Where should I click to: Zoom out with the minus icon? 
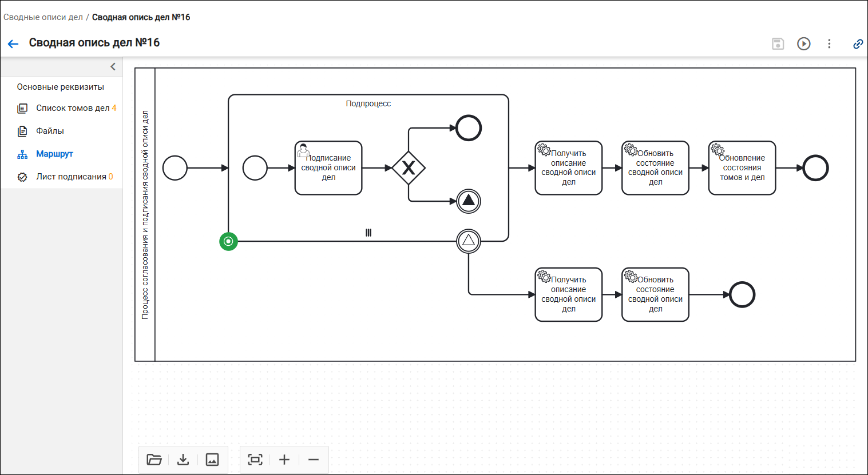pyautogui.click(x=314, y=460)
